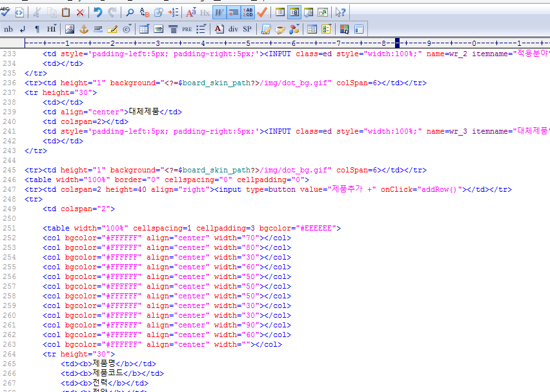
Task: Open the Heading (H) dropdown
Action: tap(52, 29)
